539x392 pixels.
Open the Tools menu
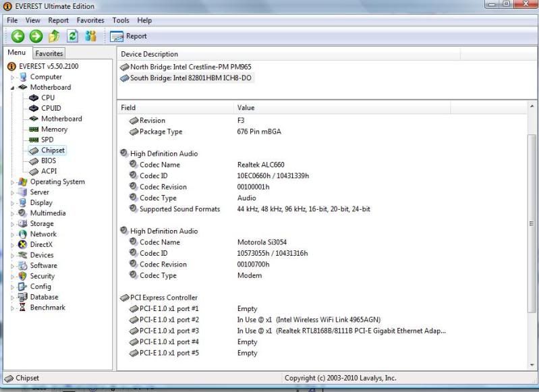pos(121,20)
